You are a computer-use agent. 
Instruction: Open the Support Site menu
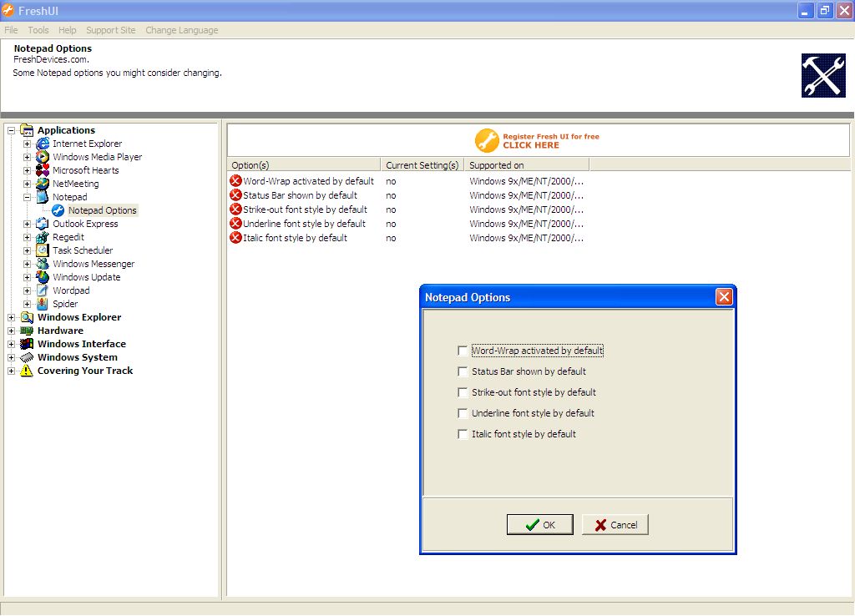(x=111, y=30)
